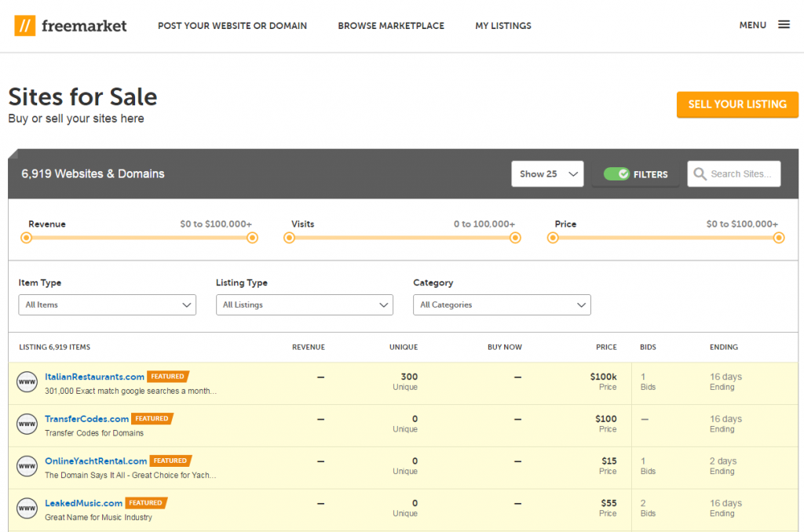Expand the Category All Categories dropdown

click(x=502, y=305)
